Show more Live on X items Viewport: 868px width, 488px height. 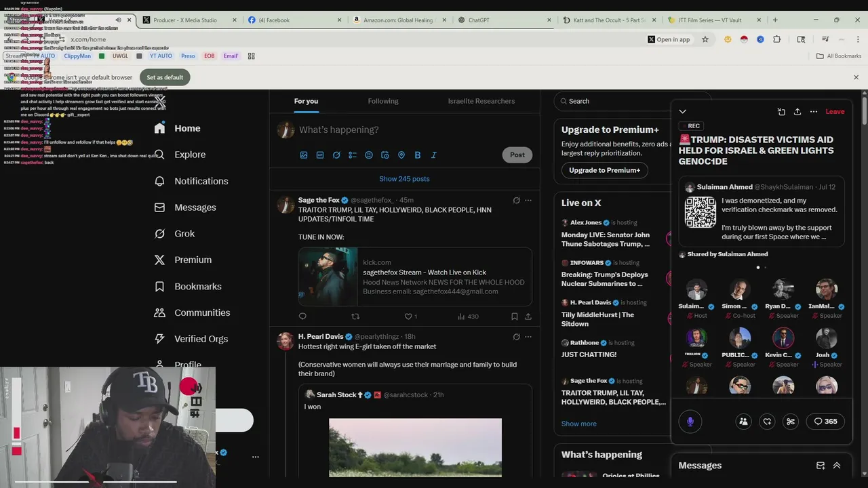tap(579, 424)
